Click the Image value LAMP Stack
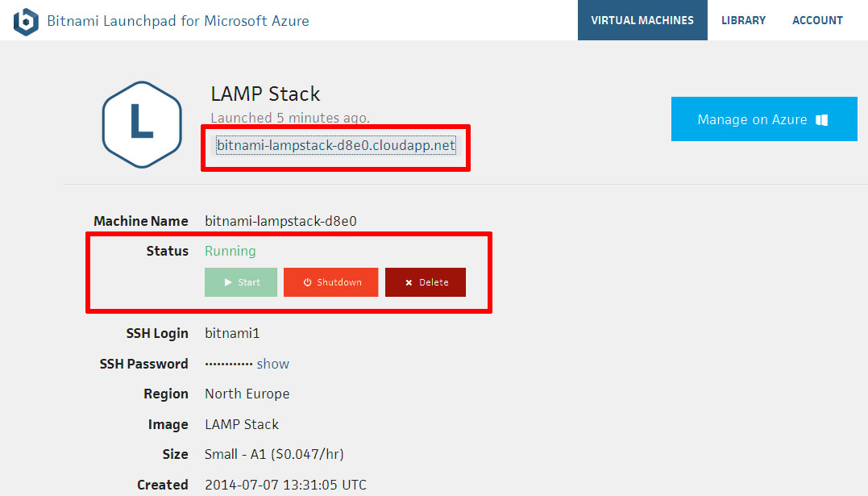The image size is (868, 496). point(242,424)
